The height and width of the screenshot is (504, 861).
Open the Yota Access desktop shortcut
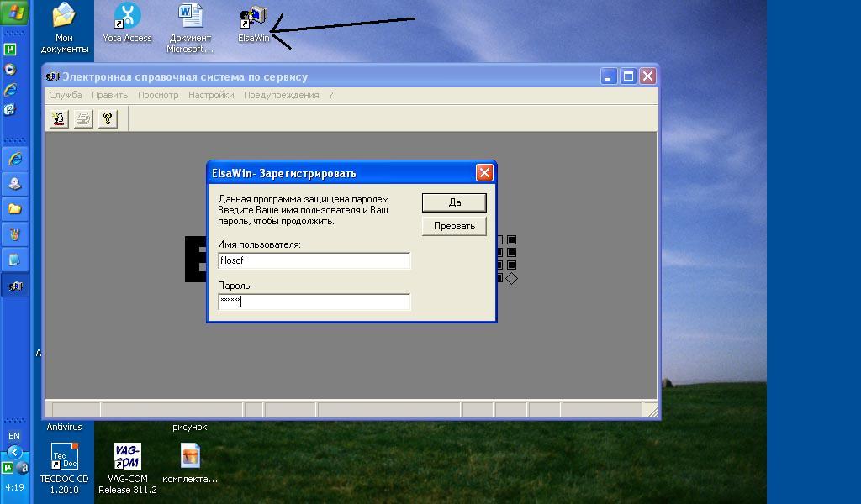pyautogui.click(x=127, y=18)
